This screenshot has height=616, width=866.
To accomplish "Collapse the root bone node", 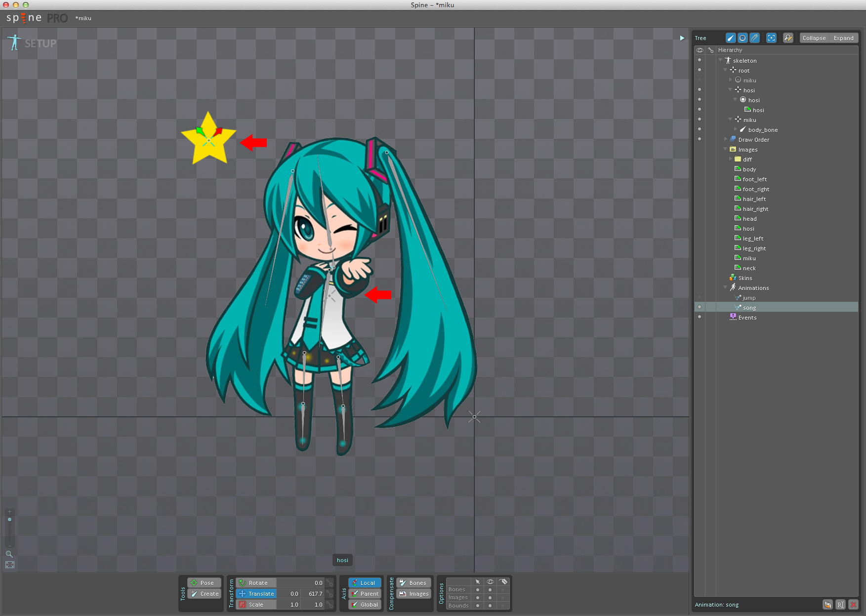I will tap(726, 70).
